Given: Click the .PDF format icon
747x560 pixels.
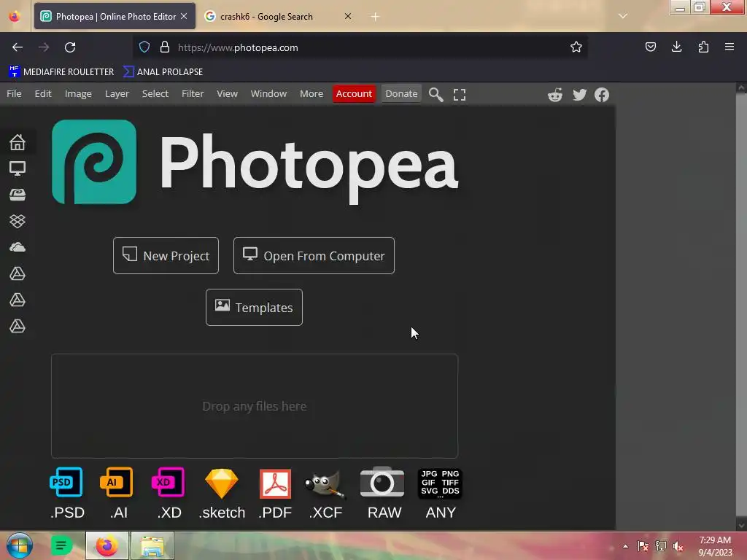Looking at the screenshot, I should click(275, 484).
